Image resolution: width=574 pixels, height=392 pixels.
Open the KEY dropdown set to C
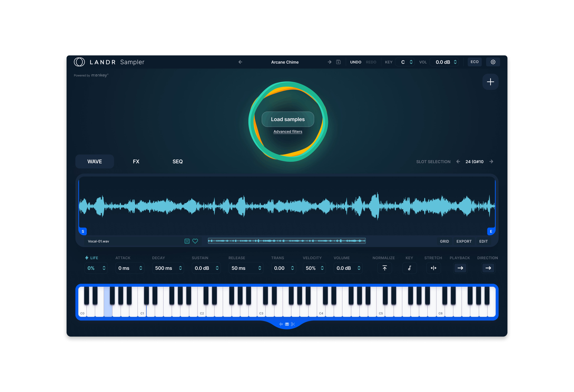coord(405,62)
